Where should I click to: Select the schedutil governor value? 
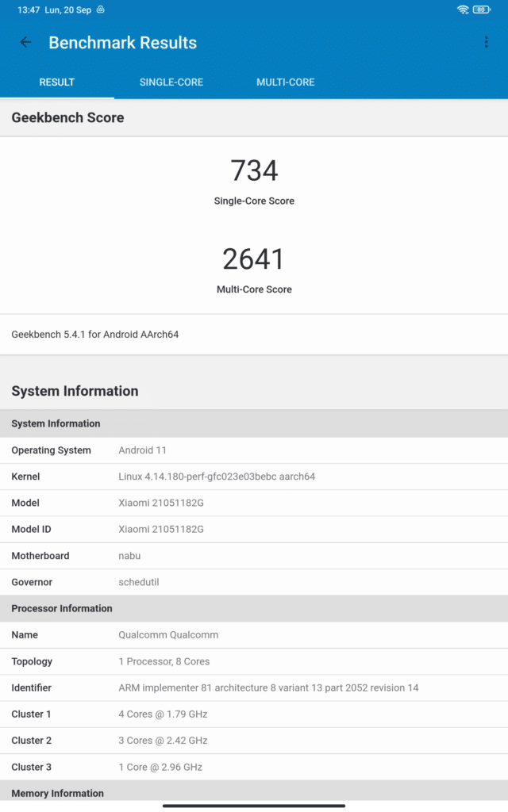139,582
